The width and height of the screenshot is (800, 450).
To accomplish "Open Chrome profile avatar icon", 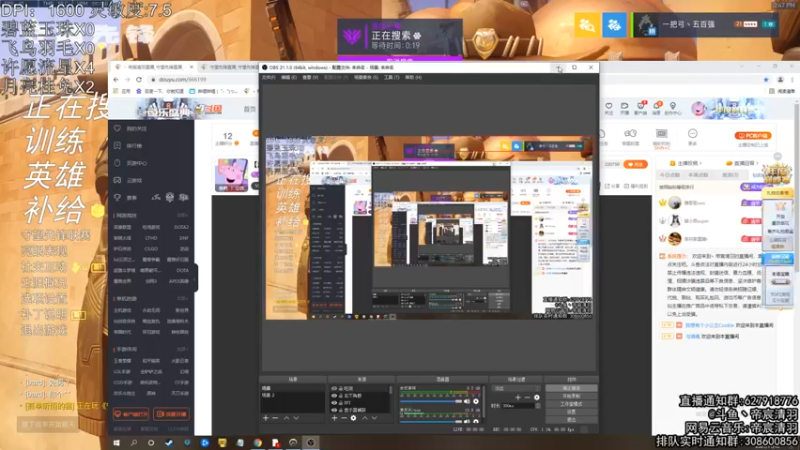I will pyautogui.click(x=780, y=80).
